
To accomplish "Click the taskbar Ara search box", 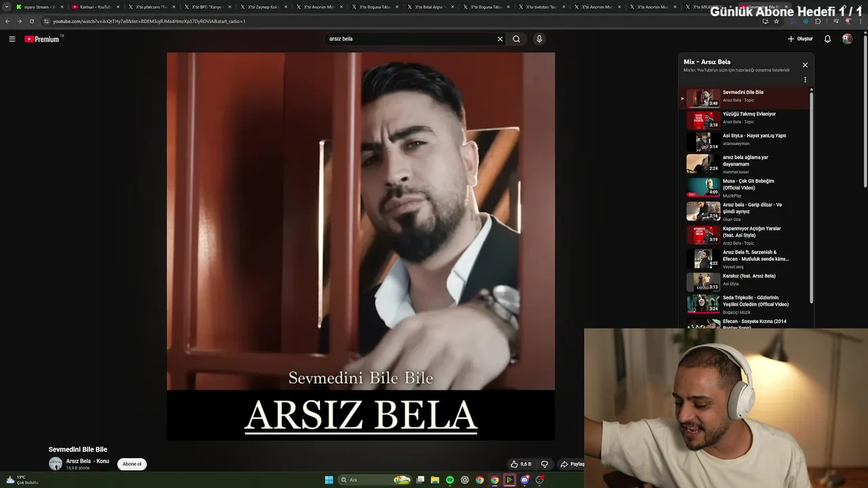I will (x=374, y=480).
